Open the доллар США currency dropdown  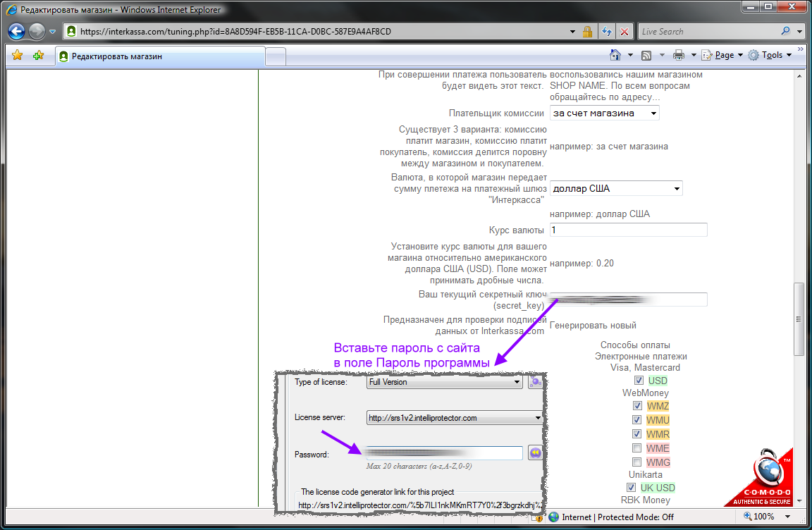coord(616,188)
